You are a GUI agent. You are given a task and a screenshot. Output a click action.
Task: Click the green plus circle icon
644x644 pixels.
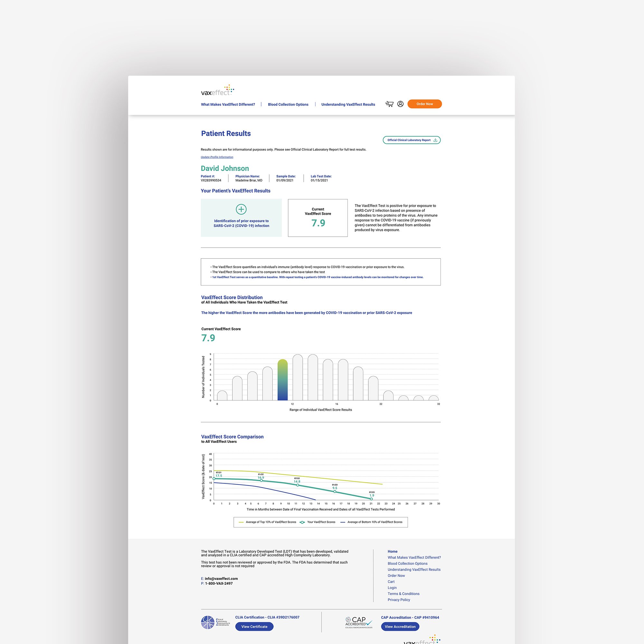click(x=241, y=209)
